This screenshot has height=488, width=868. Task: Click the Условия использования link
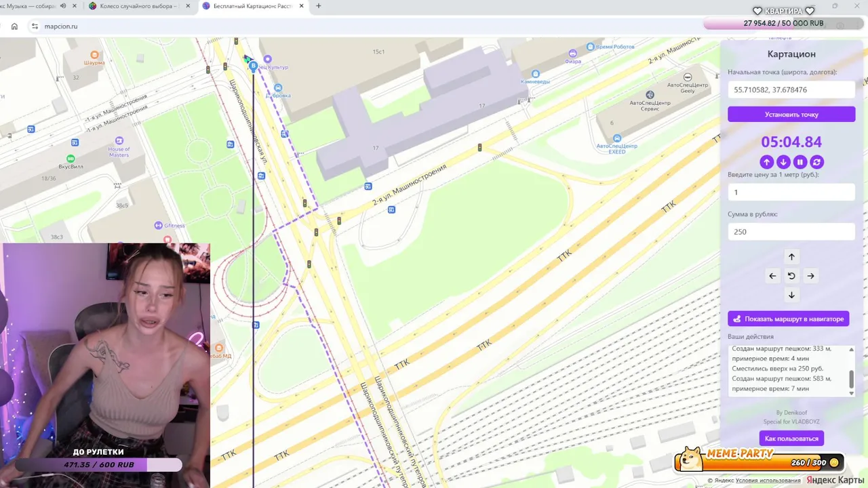coord(768,481)
